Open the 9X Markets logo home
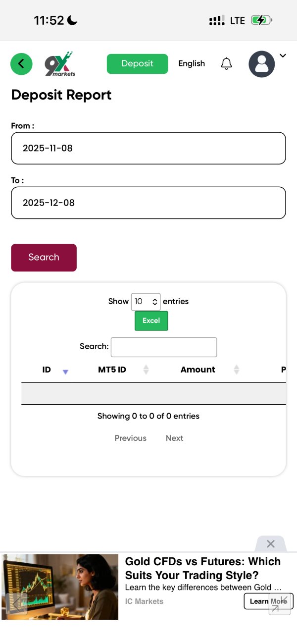Screen dimensions: 297x644 (x=60, y=64)
